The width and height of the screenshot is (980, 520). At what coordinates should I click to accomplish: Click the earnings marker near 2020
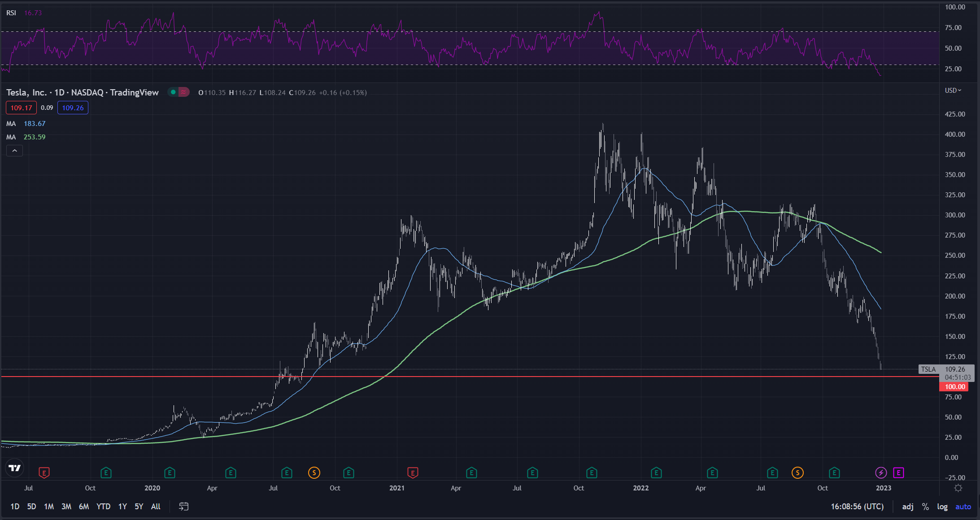pyautogui.click(x=170, y=472)
